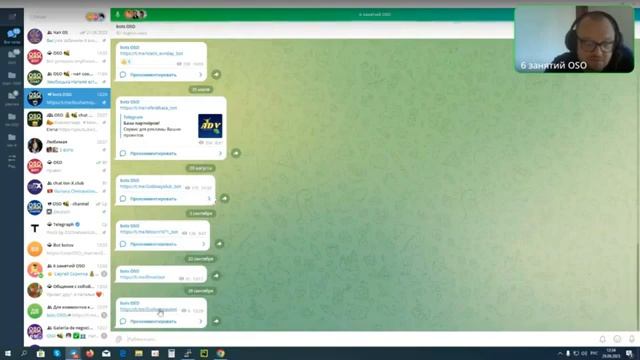Open the stories avatars next to the search field
The width and height of the screenshot is (640, 360).
click(96, 17)
